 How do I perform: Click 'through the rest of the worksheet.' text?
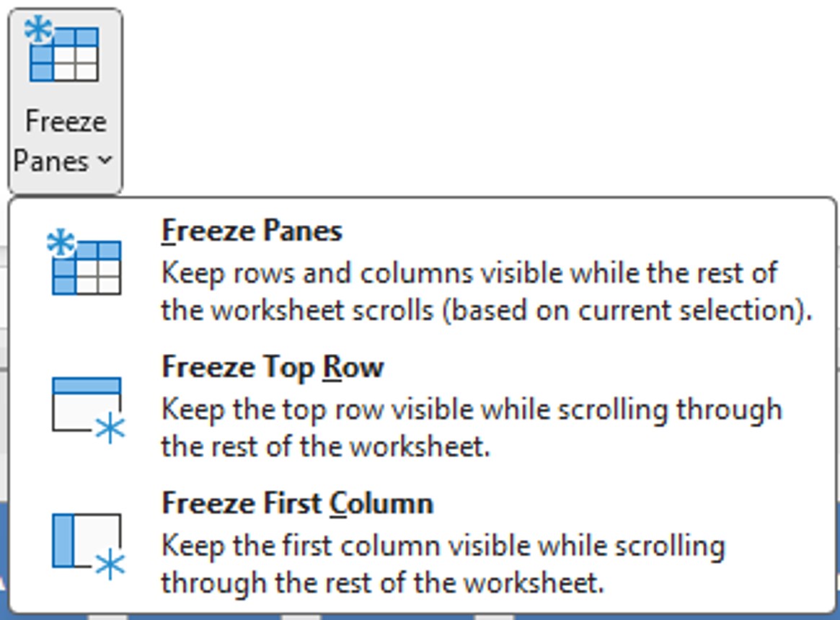click(381, 582)
